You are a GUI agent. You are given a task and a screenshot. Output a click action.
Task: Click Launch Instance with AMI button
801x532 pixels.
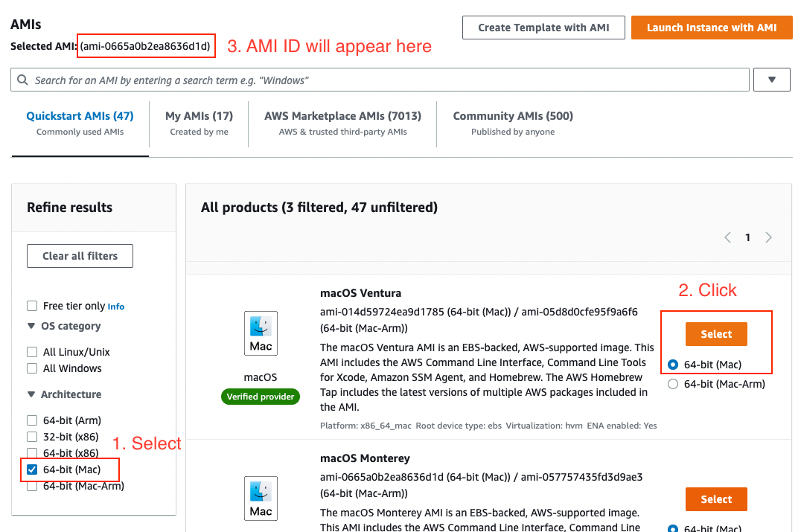[712, 28]
